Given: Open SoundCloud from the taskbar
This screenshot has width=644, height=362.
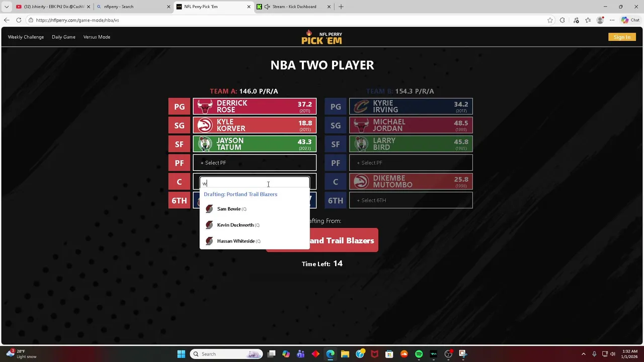Looking at the screenshot, I should coord(404,354).
